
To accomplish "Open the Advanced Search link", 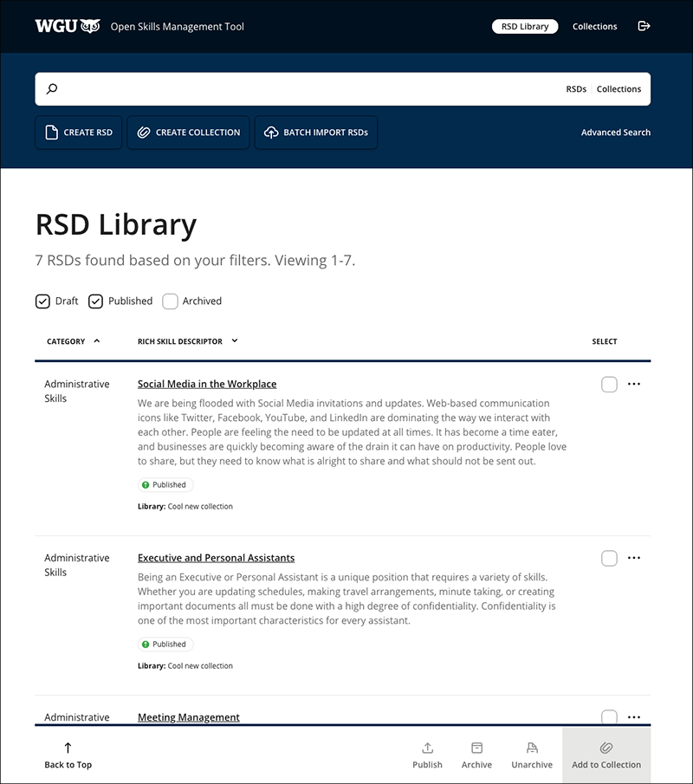I will tap(615, 133).
